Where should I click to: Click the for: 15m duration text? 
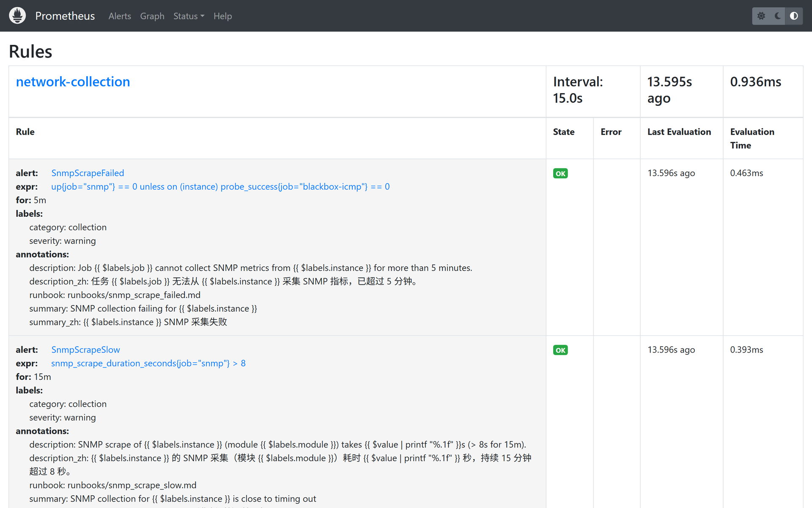click(x=33, y=377)
